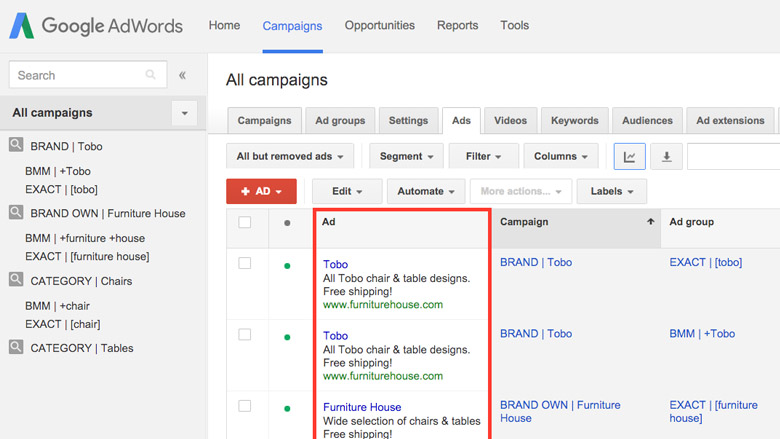Select BMM | +chair ad group in sidebar
This screenshot has height=439, width=780.
(57, 306)
